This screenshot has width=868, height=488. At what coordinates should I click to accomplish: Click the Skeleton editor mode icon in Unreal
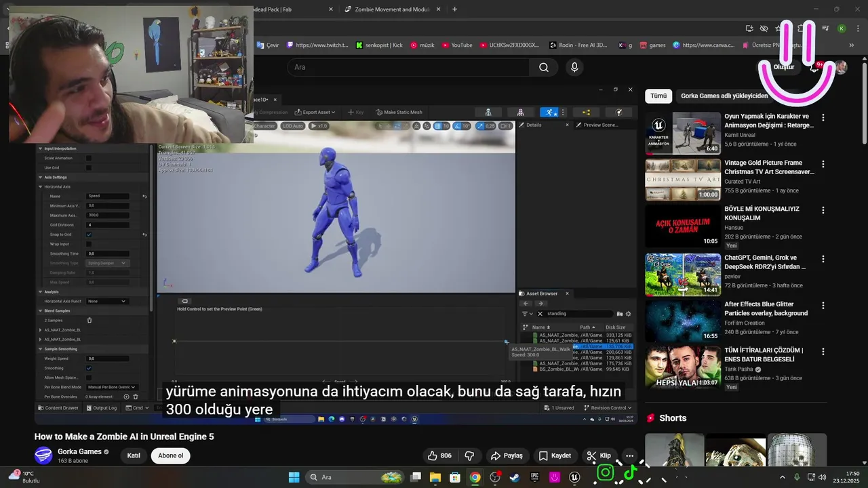click(x=488, y=112)
